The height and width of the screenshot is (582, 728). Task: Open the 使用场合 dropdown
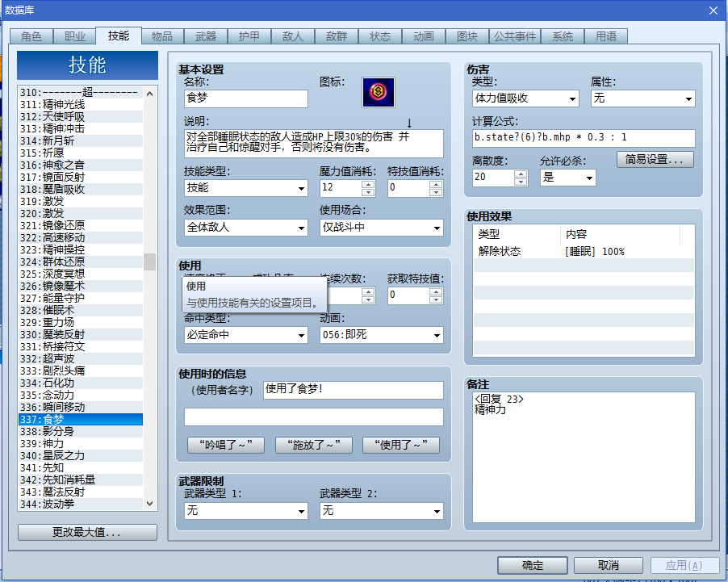[382, 228]
